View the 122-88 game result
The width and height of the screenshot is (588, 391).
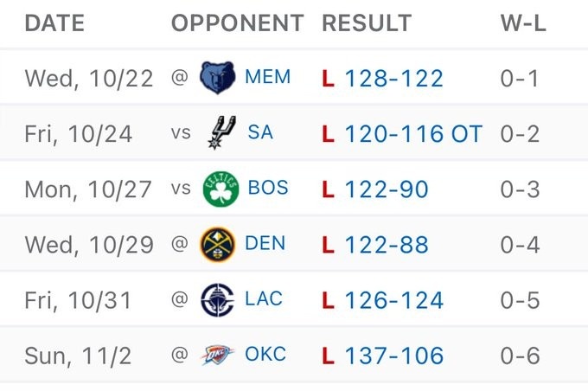(386, 245)
